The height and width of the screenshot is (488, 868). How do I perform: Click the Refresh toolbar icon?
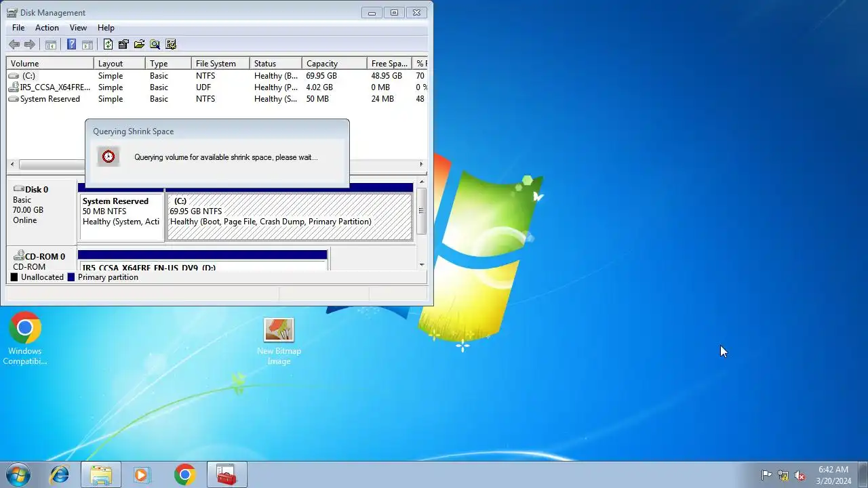point(108,45)
